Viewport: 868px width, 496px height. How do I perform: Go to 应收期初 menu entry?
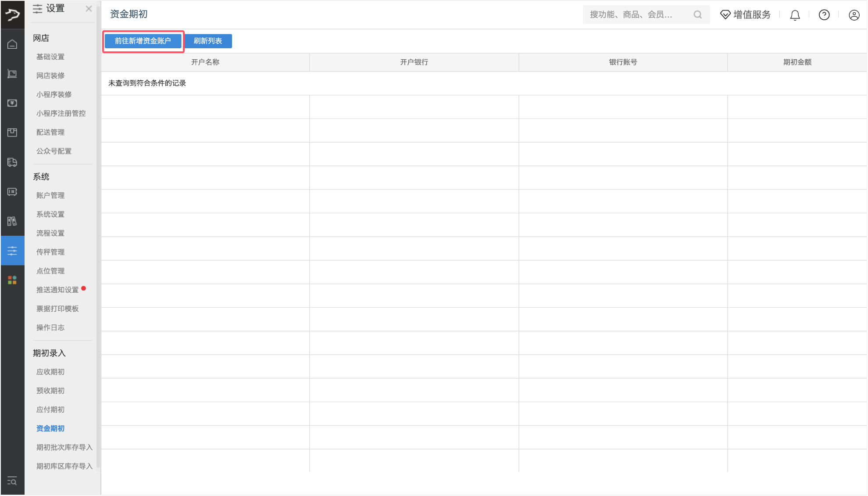pyautogui.click(x=50, y=372)
